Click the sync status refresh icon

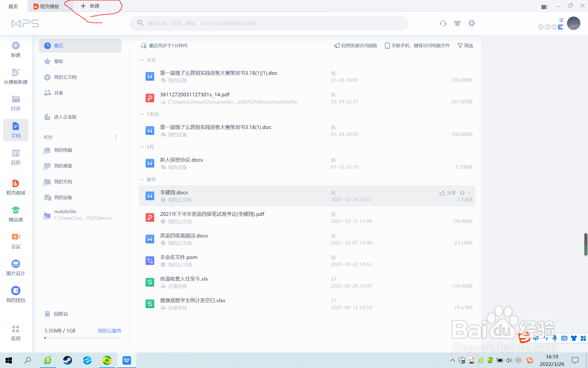pyautogui.click(x=144, y=46)
